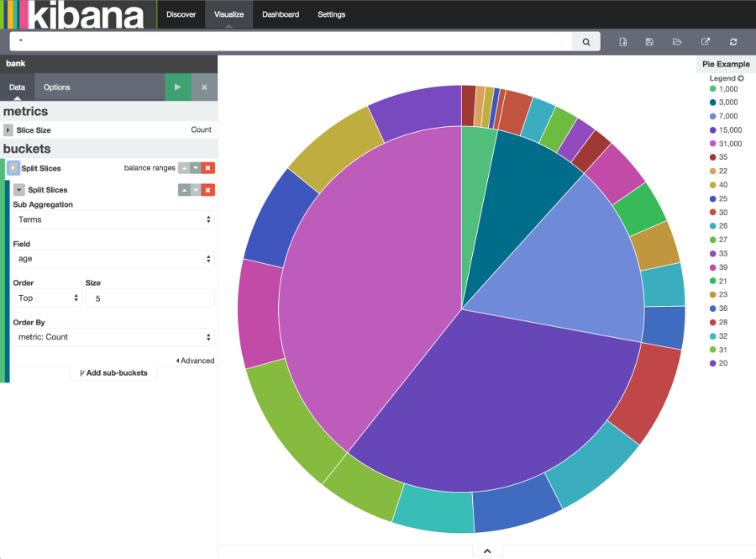Image resolution: width=756 pixels, height=559 pixels.
Task: Switch to the Dashboard tab
Action: 280,14
